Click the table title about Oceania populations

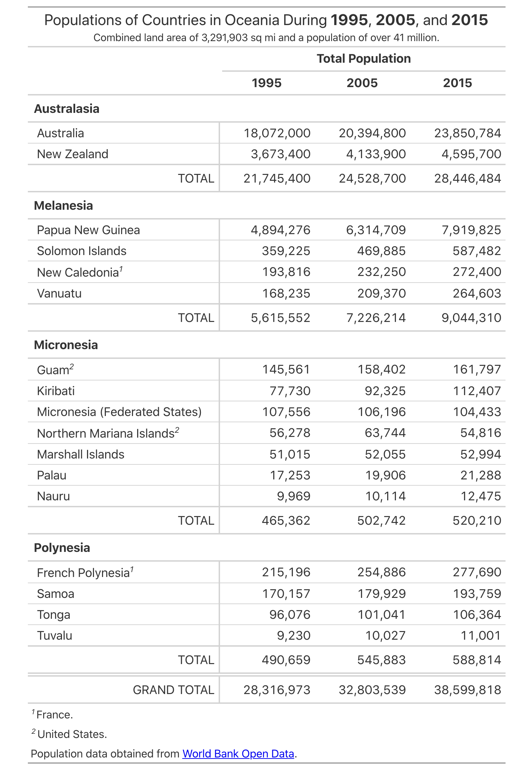(x=266, y=20)
